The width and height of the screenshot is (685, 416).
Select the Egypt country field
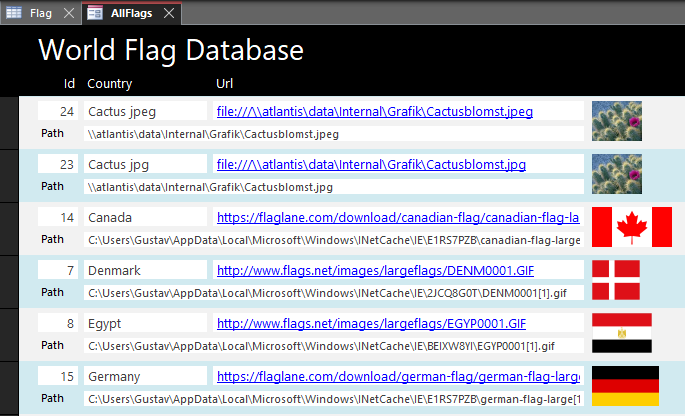pyautogui.click(x=145, y=323)
